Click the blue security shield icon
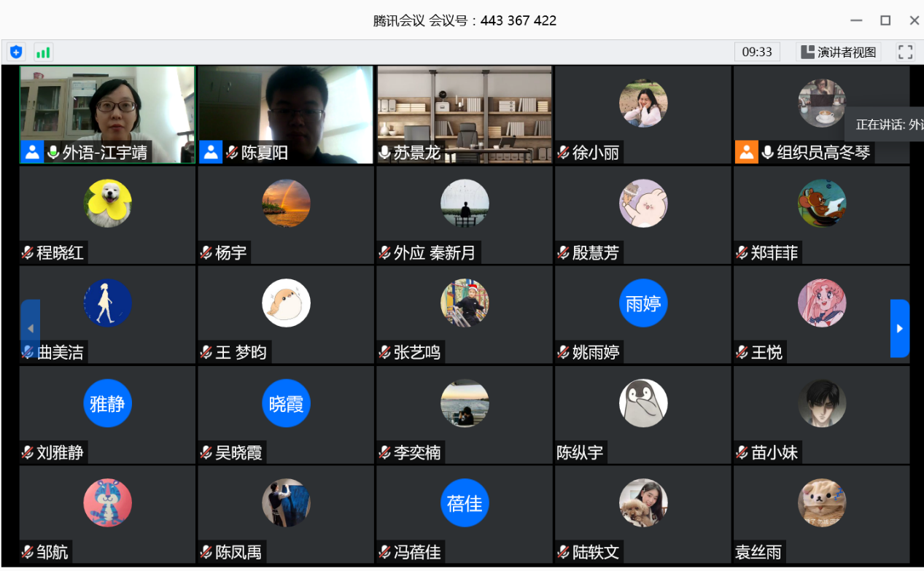This screenshot has width=924, height=571. pos(16,52)
